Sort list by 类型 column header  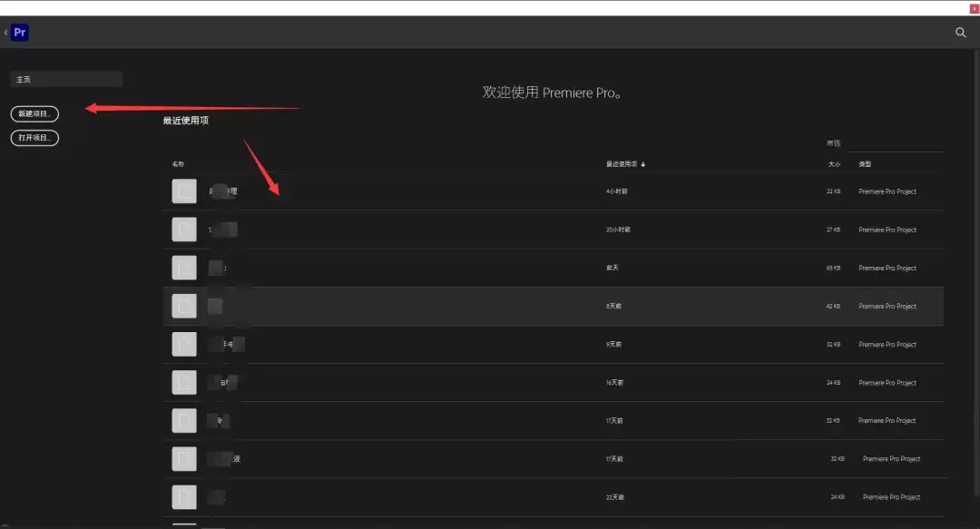coord(865,164)
